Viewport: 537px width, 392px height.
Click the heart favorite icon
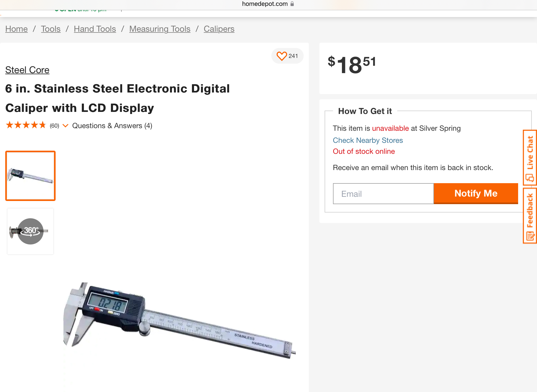point(282,56)
